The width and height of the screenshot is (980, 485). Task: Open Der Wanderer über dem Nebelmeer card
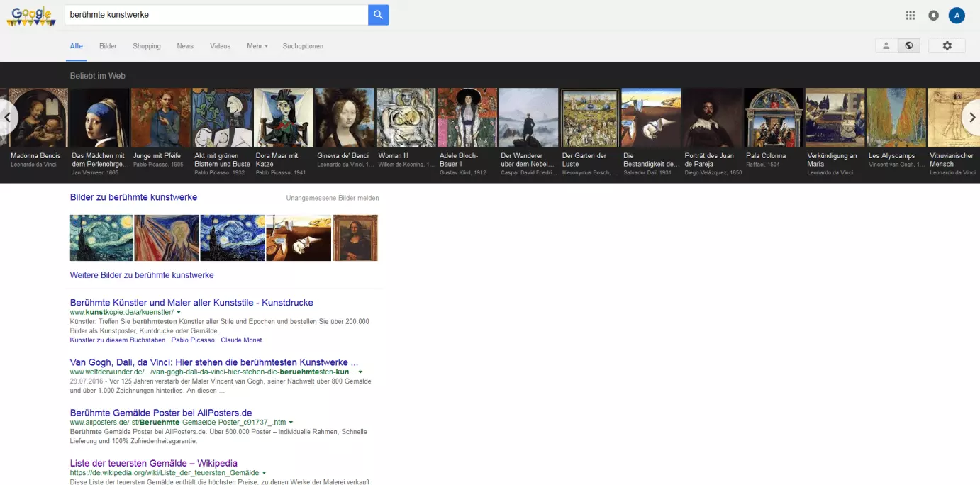(528, 132)
